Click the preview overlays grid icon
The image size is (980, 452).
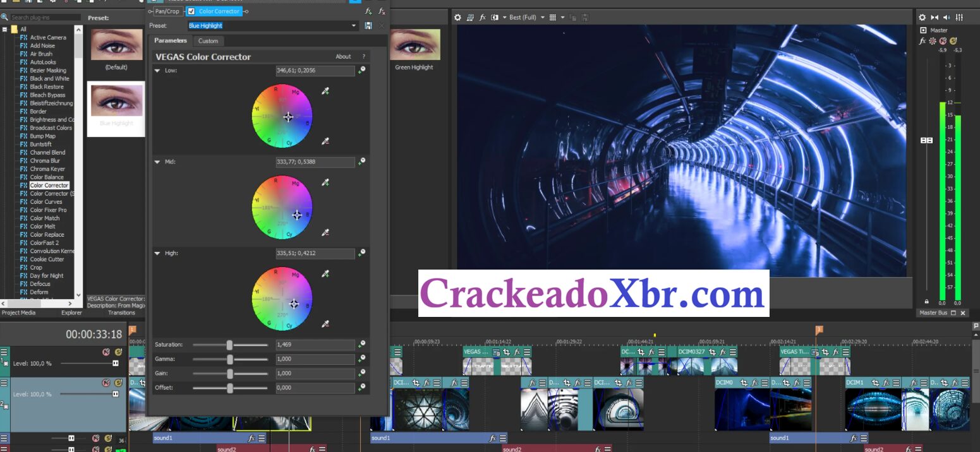click(x=553, y=18)
